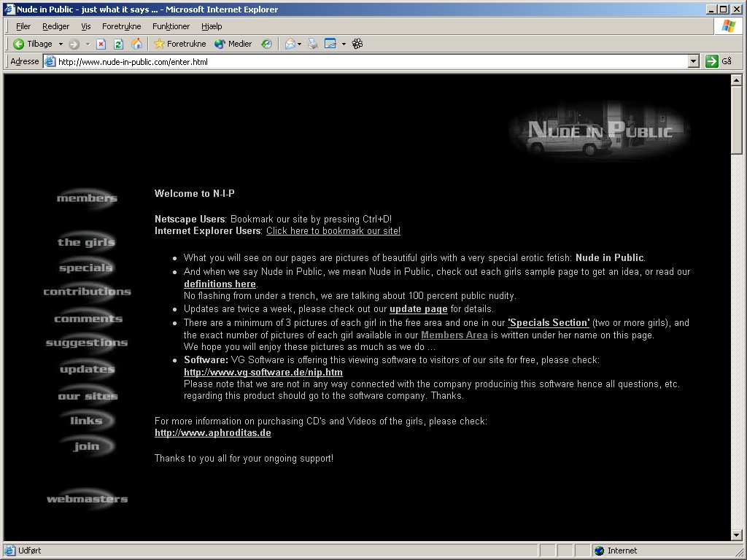Click the 'contributions' navigation button

[x=88, y=292]
